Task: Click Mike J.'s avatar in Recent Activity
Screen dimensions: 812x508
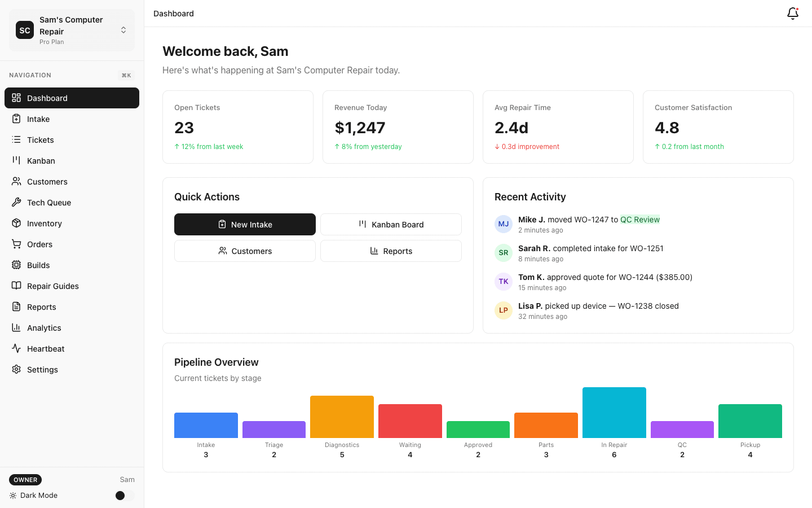Action: 503,224
